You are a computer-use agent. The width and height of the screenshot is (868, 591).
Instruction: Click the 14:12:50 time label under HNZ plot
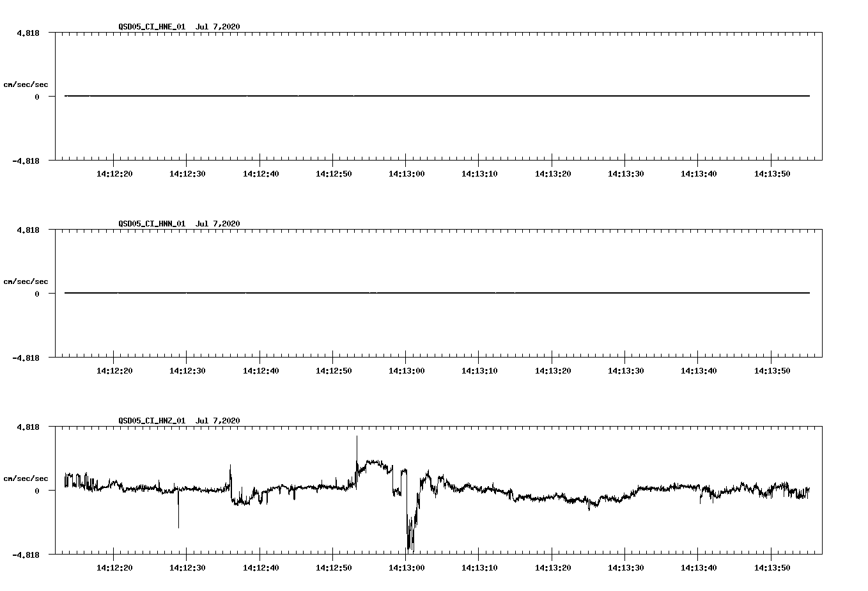click(334, 568)
